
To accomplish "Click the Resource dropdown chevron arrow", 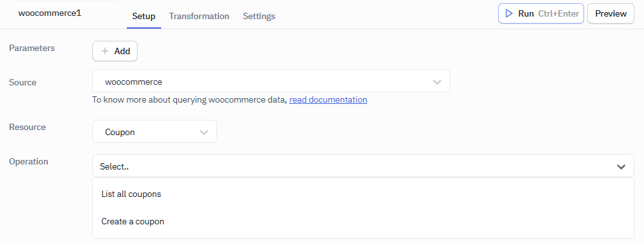I will [x=204, y=132].
